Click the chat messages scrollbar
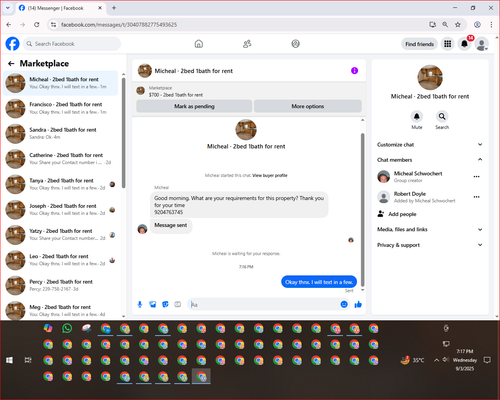The image size is (500, 400). pyautogui.click(x=363, y=210)
